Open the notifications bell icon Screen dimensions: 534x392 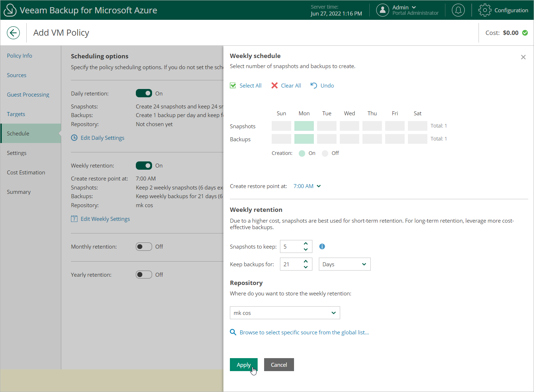[x=458, y=10]
